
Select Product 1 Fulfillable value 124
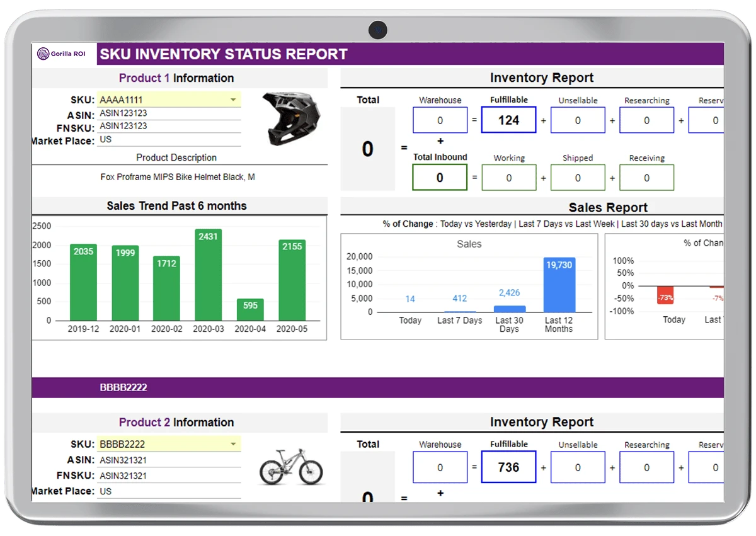pyautogui.click(x=508, y=120)
